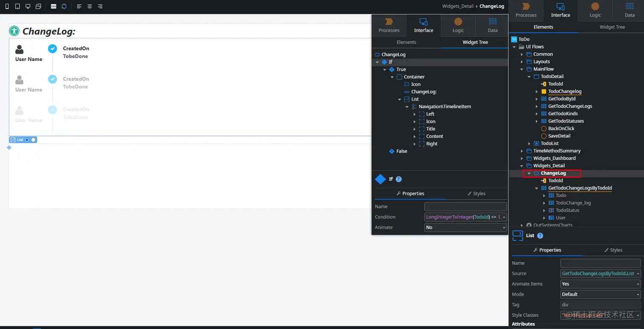Switch canvas to desktop preview
This screenshot has width=644, height=329.
(28, 6)
